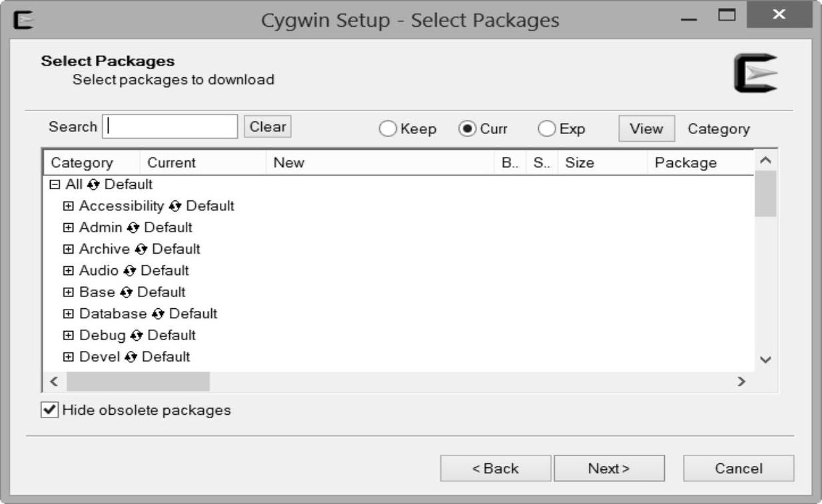
Task: Select the Exp radio button
Action: 547,129
